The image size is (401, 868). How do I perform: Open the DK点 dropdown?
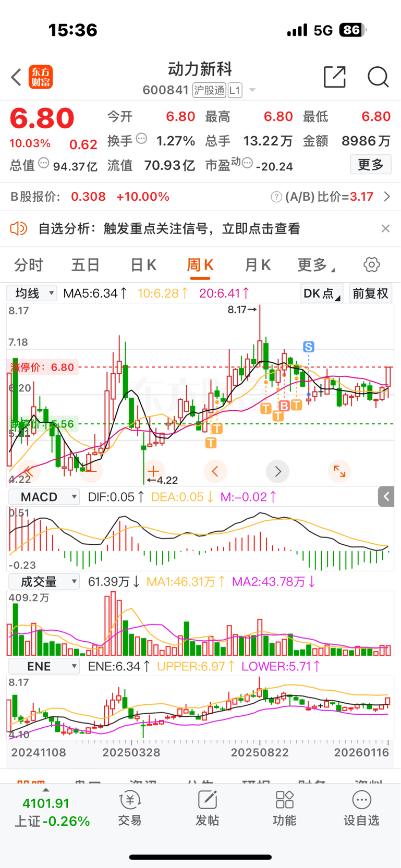(x=322, y=293)
